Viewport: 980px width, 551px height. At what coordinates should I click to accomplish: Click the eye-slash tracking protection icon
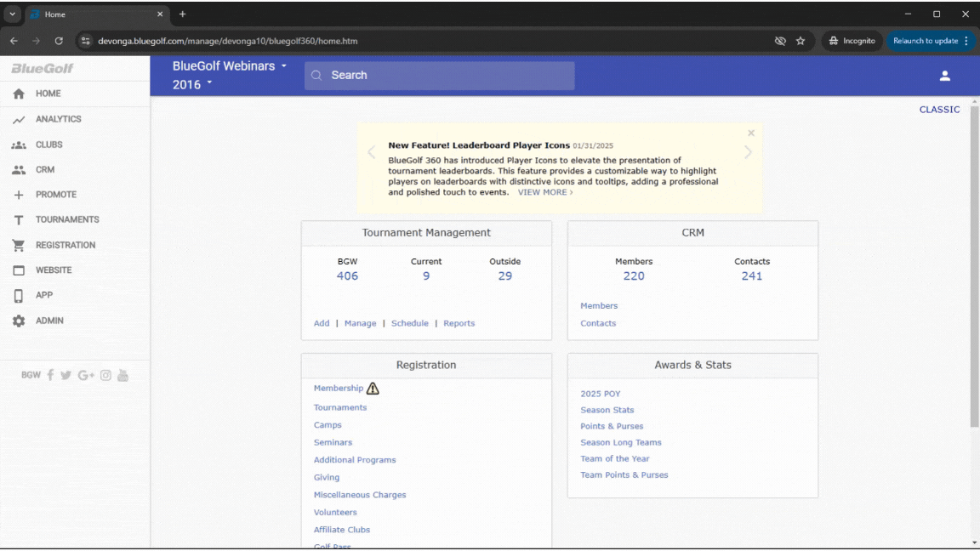click(x=780, y=41)
